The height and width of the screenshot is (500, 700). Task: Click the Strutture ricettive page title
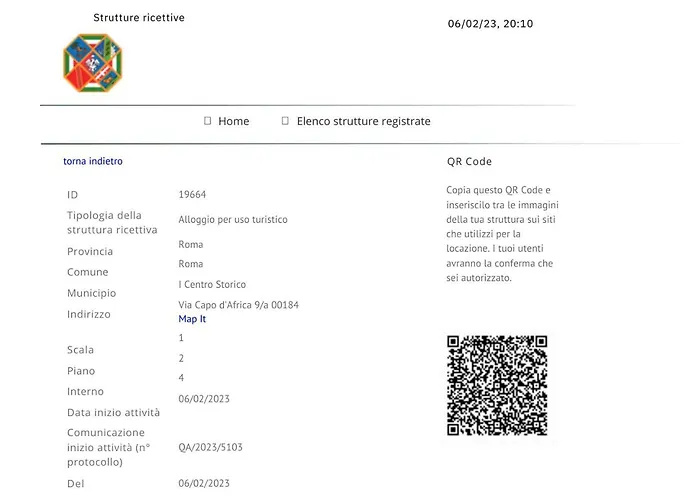pyautogui.click(x=139, y=18)
